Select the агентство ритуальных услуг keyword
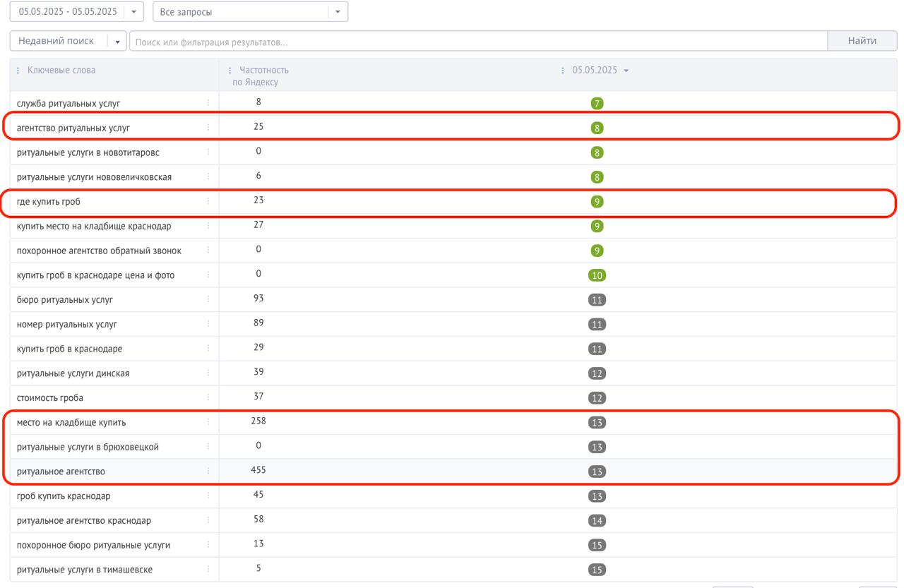This screenshot has height=588, width=904. [x=73, y=128]
